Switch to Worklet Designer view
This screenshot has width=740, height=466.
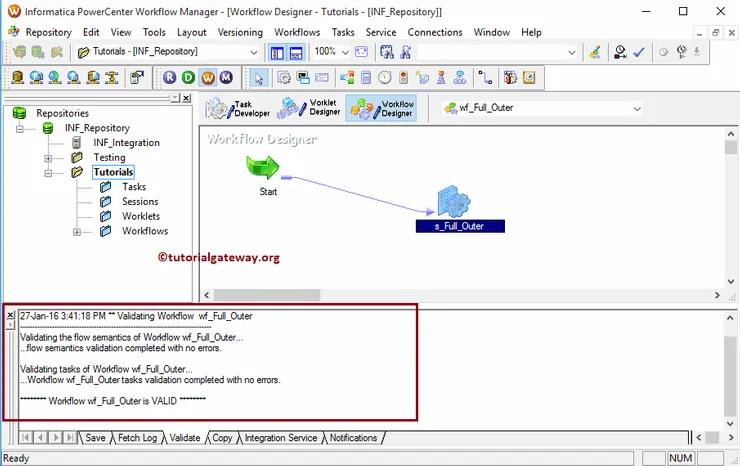(309, 108)
